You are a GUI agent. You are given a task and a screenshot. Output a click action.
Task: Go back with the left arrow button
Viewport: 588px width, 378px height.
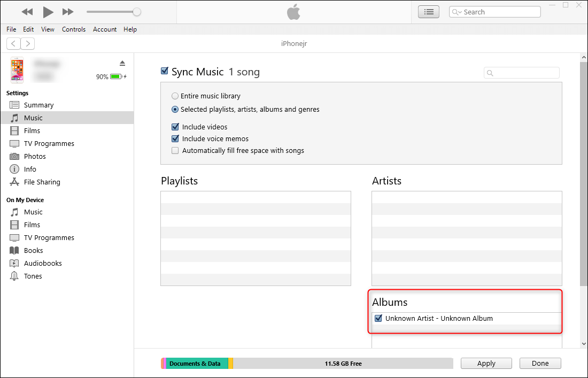tap(13, 43)
